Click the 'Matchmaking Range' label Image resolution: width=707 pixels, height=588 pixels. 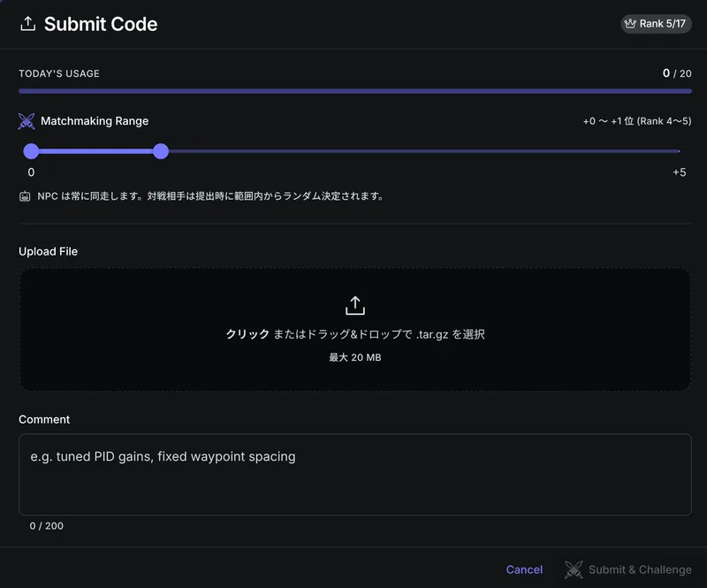coord(95,121)
